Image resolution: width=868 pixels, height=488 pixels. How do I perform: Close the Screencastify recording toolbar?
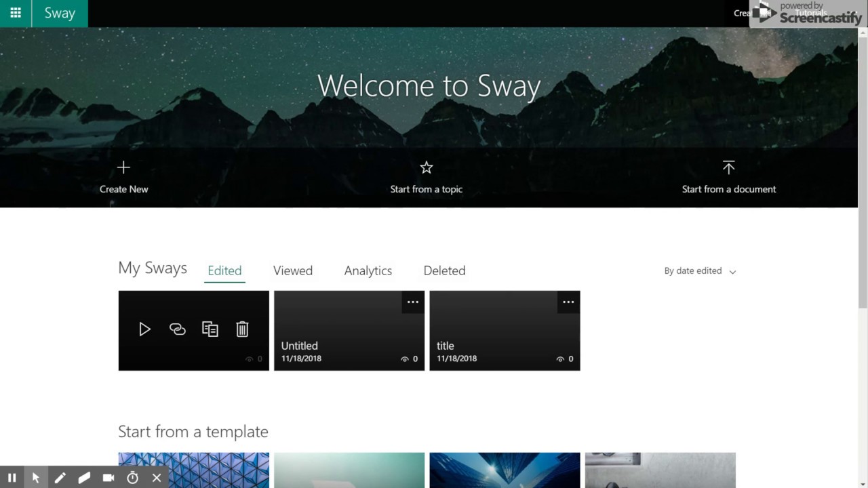click(x=157, y=478)
